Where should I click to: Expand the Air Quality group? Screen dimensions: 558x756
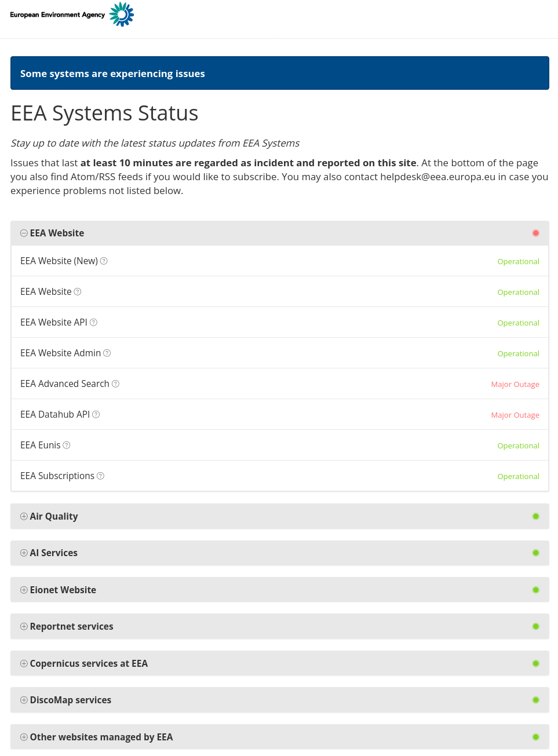coord(24,517)
